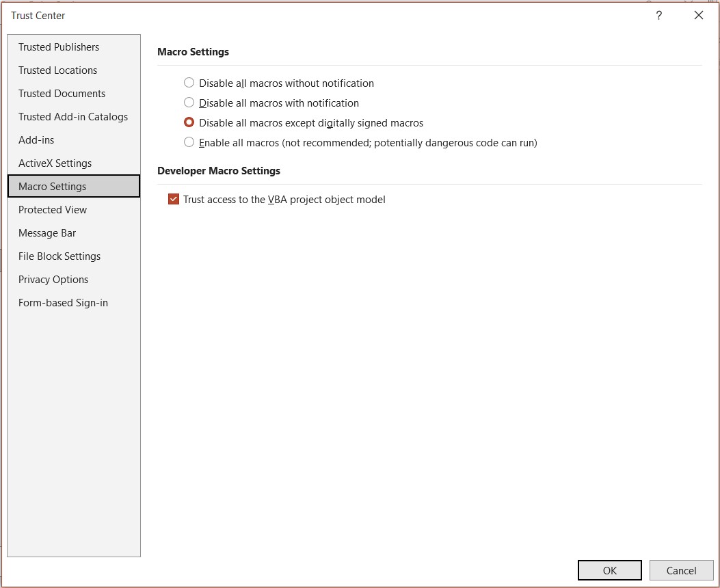Image resolution: width=720 pixels, height=588 pixels.
Task: Close the Trust Center dialog
Action: pyautogui.click(x=698, y=15)
